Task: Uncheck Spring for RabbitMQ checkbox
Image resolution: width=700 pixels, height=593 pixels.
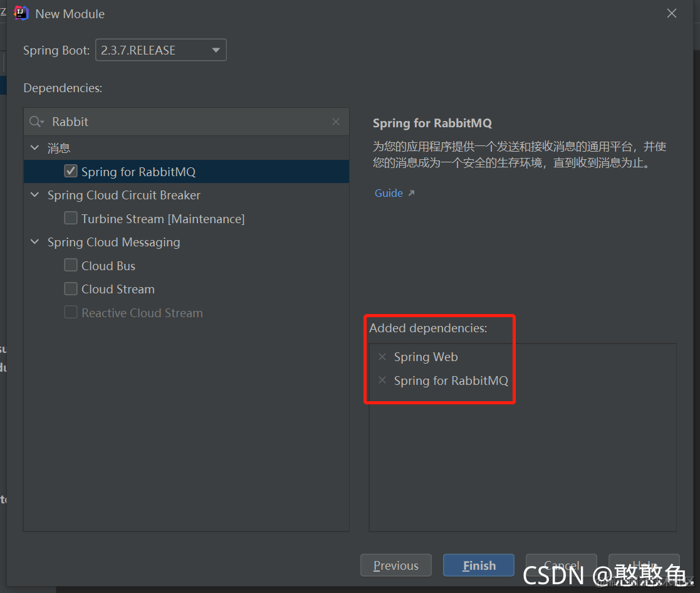Action: tap(71, 172)
